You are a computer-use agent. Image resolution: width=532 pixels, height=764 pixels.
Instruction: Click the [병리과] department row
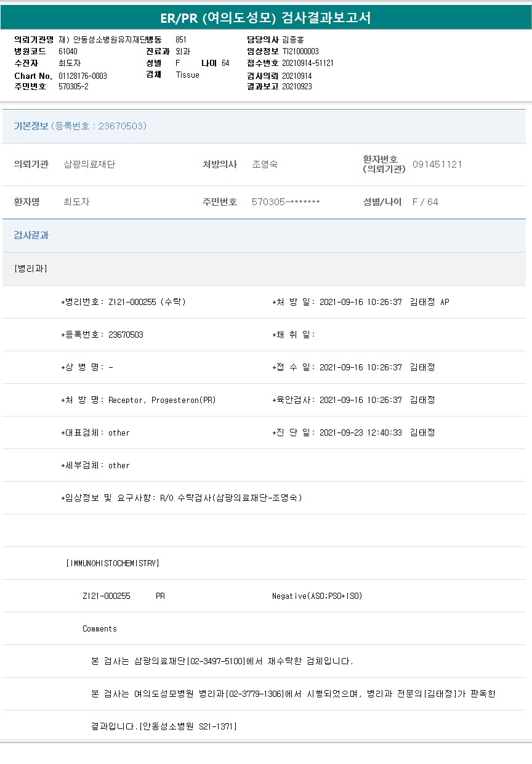tap(31, 269)
